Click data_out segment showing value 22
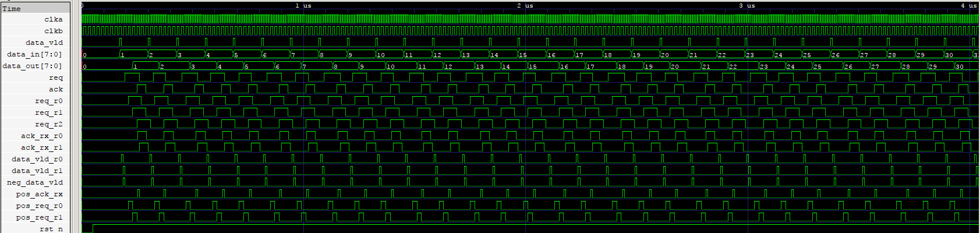Screen dimensions: 980x233 pos(743,66)
